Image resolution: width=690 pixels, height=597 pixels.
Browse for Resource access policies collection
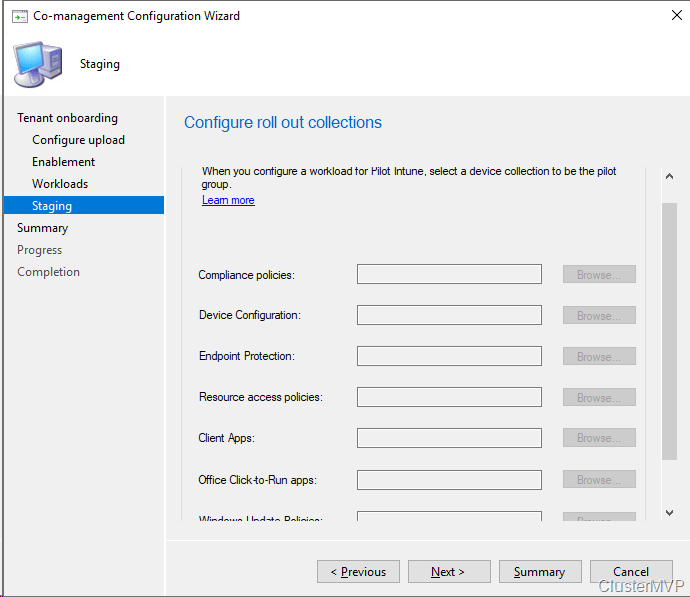point(599,397)
